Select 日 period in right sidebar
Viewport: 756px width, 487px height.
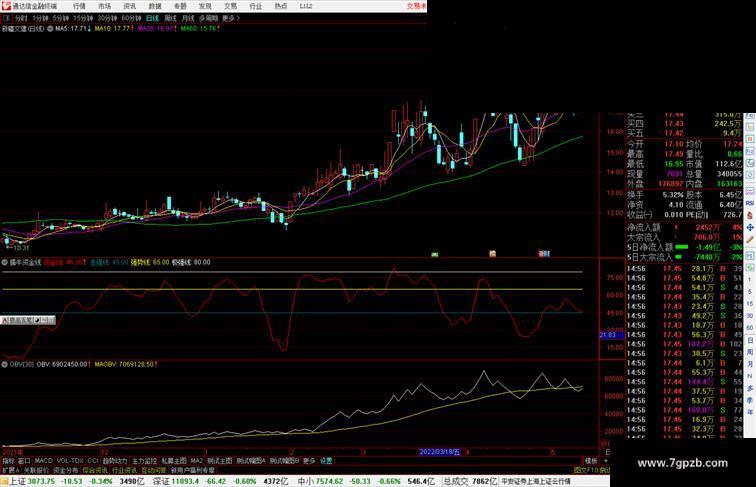(750, 340)
